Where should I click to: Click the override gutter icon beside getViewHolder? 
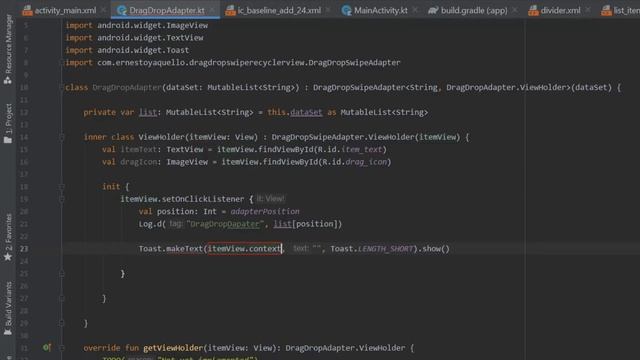pyautogui.click(x=47, y=347)
